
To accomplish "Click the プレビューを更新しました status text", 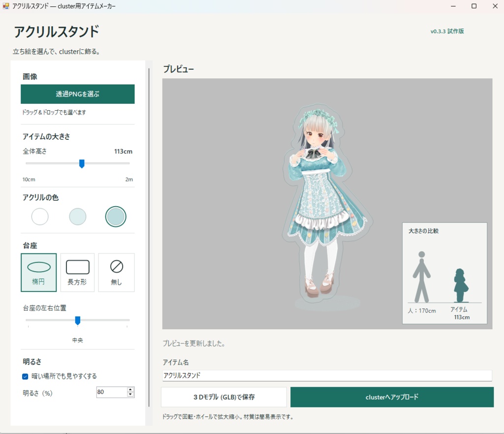I will coord(193,343).
